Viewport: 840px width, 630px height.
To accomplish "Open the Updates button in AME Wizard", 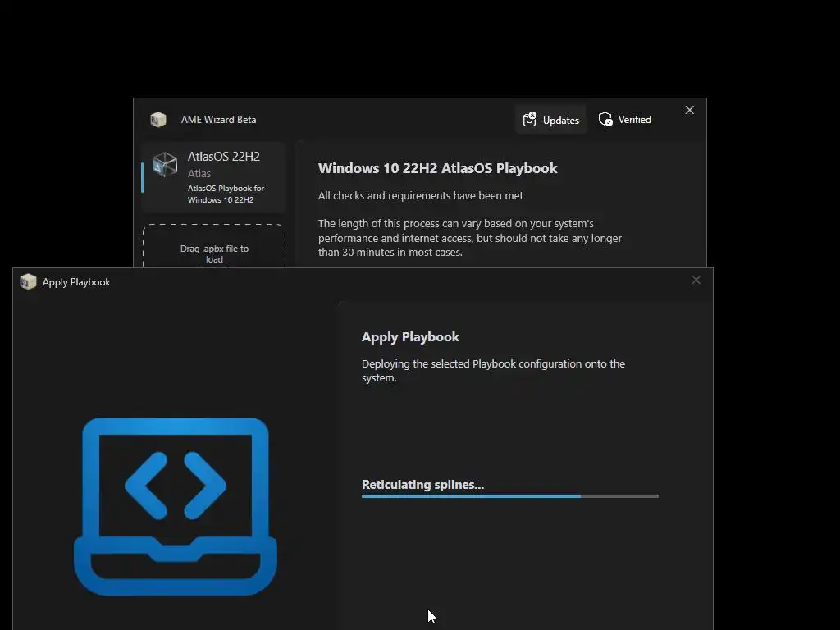I will pos(550,120).
